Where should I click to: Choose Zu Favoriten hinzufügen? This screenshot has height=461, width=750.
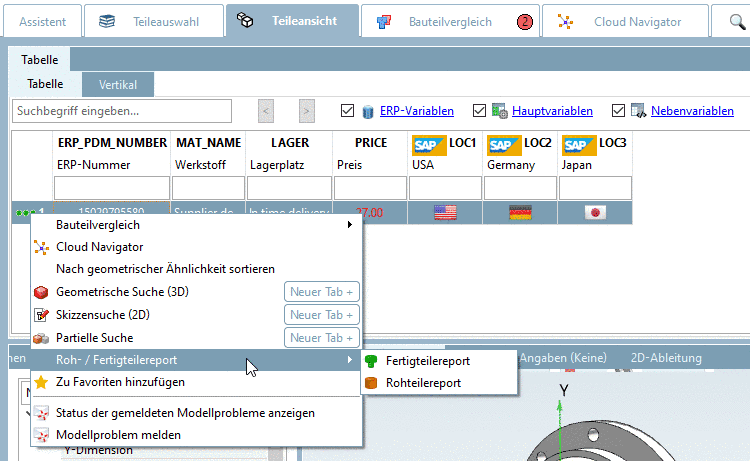coord(196,382)
